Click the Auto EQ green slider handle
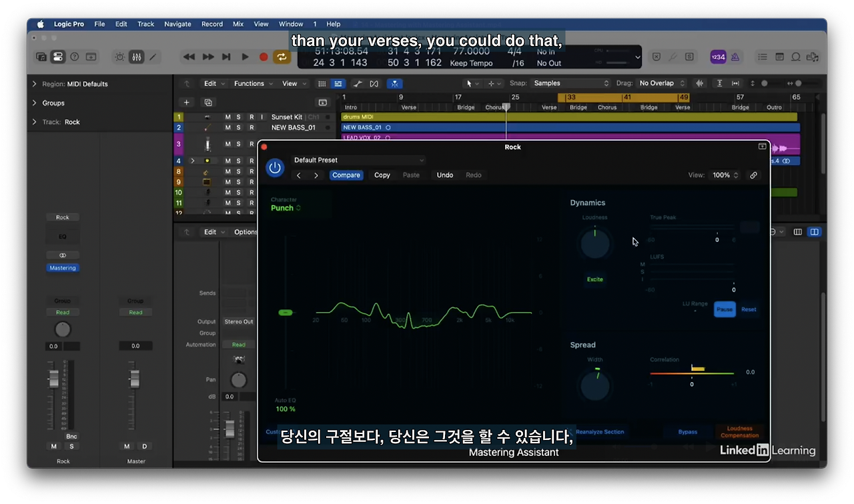The image size is (854, 504). [x=286, y=313]
